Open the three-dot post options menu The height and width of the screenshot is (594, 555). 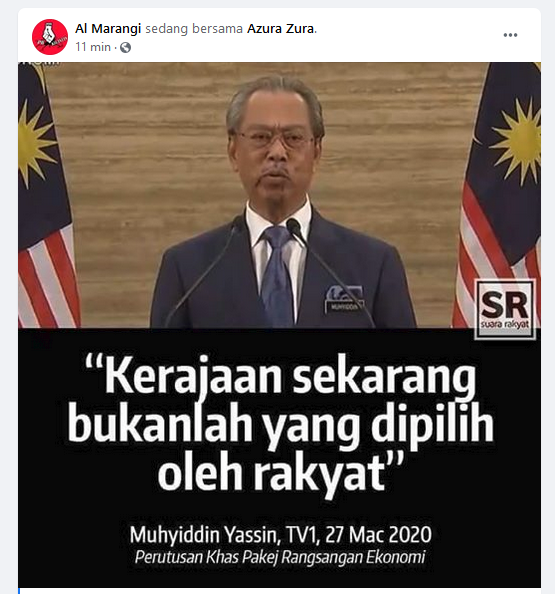(x=510, y=35)
